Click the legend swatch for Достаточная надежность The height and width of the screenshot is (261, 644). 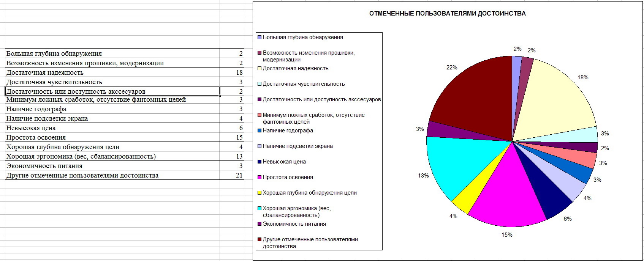tap(259, 69)
